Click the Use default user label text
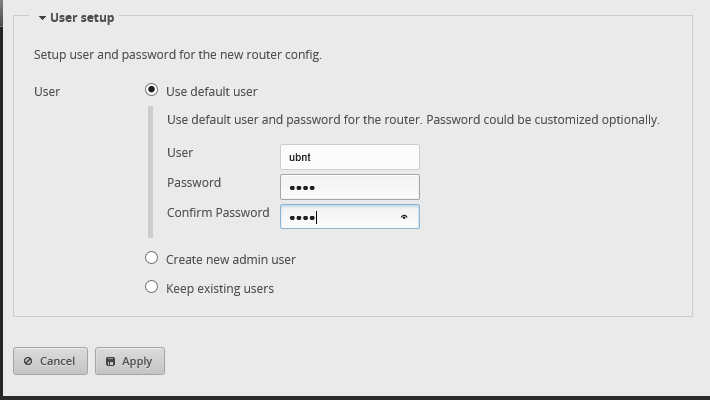 coord(212,91)
